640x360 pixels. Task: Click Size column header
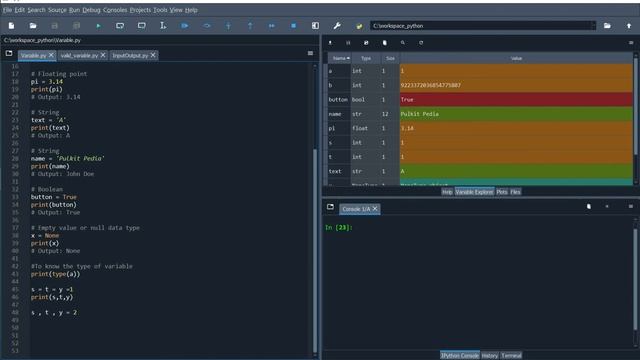tap(391, 58)
